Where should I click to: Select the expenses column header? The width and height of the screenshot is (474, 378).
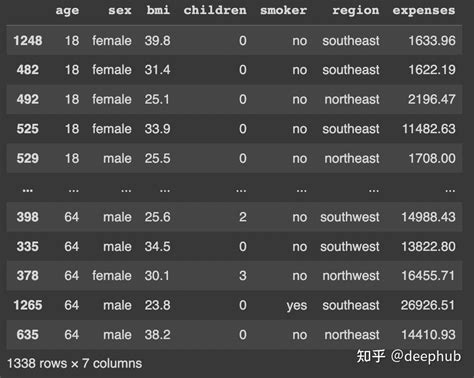pos(424,11)
